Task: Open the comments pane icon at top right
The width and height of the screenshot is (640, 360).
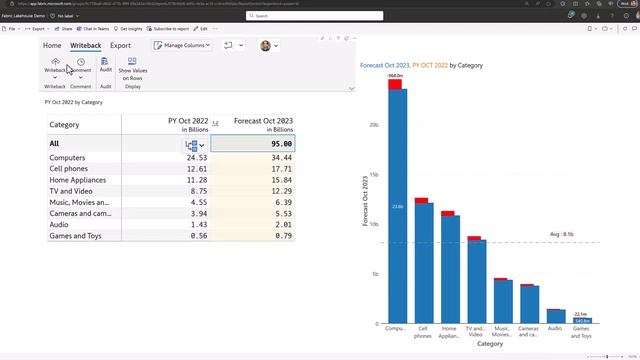Action: [x=634, y=29]
